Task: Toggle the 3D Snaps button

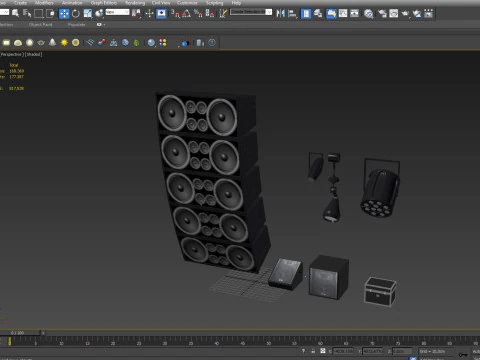Action: [175, 13]
